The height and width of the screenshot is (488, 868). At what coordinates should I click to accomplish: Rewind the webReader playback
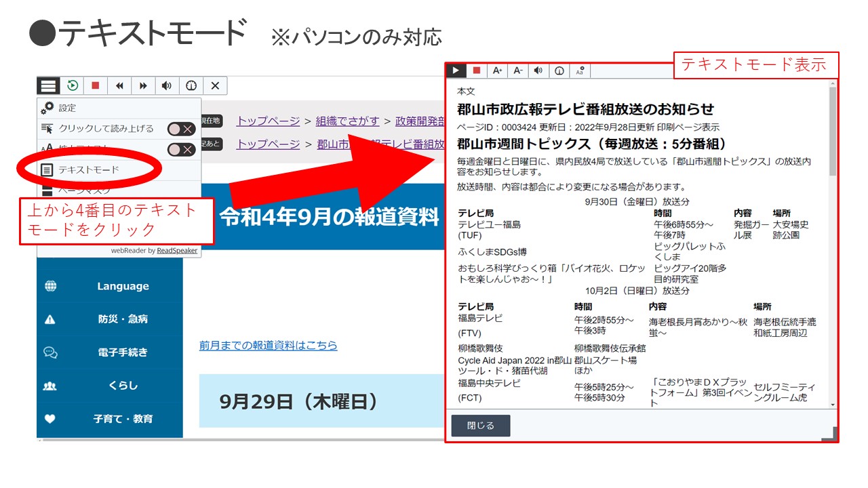(x=119, y=86)
